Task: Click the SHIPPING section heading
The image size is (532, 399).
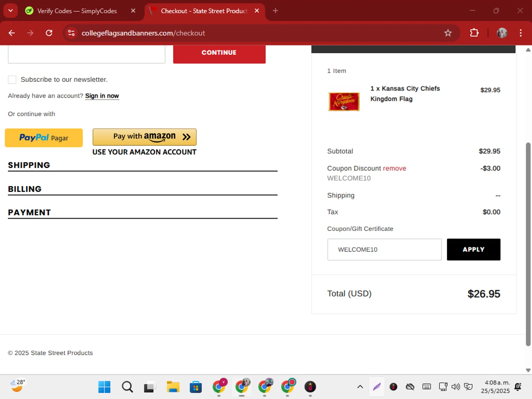Action: click(29, 165)
